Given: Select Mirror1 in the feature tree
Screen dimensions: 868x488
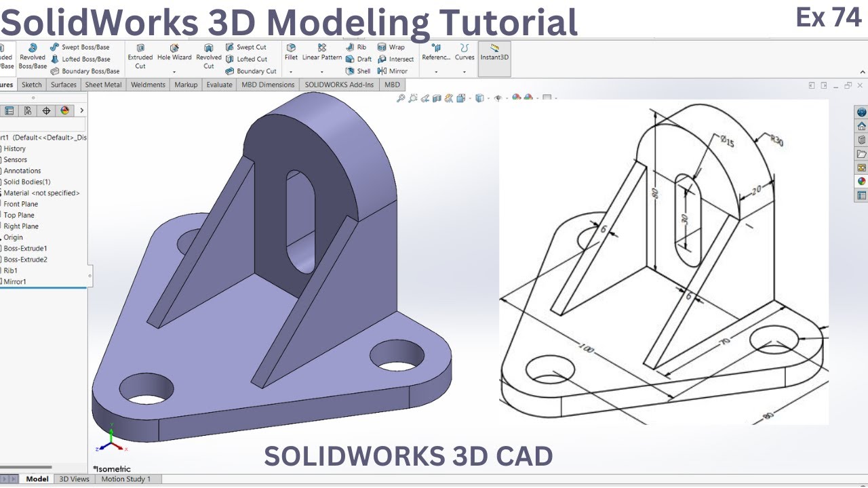Looking at the screenshot, I should [14, 281].
